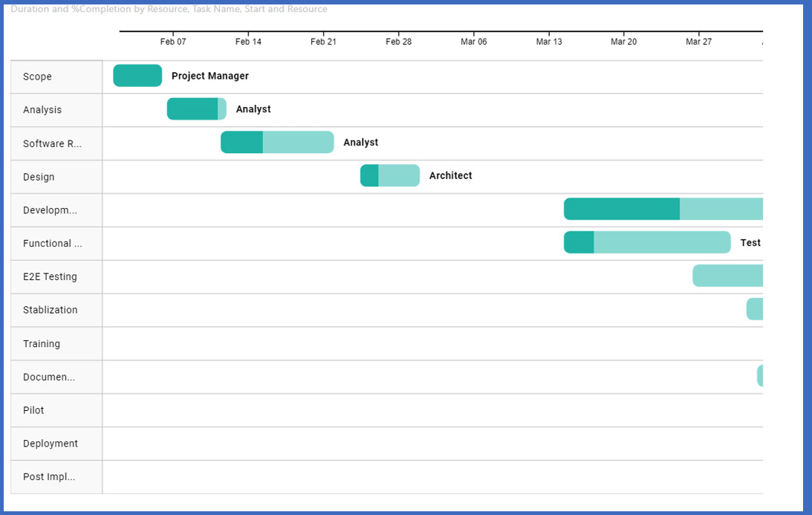Viewport: 812px width, 515px height.
Task: Select the Design task bar
Action: [x=390, y=175]
